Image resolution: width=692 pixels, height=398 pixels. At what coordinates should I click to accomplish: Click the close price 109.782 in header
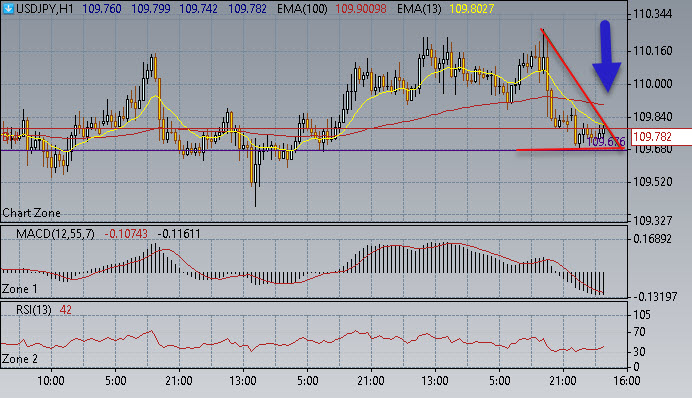pos(247,8)
